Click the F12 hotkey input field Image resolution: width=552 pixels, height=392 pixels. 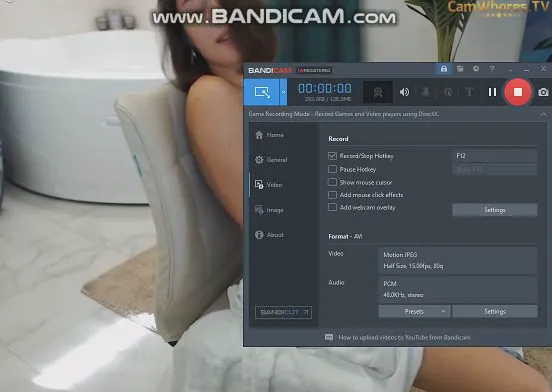[495, 156]
